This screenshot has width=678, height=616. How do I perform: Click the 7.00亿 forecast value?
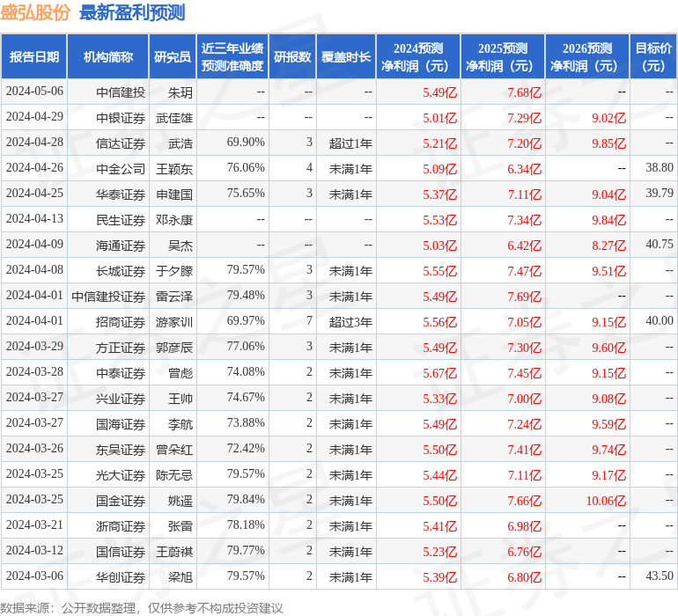pyautogui.click(x=525, y=398)
